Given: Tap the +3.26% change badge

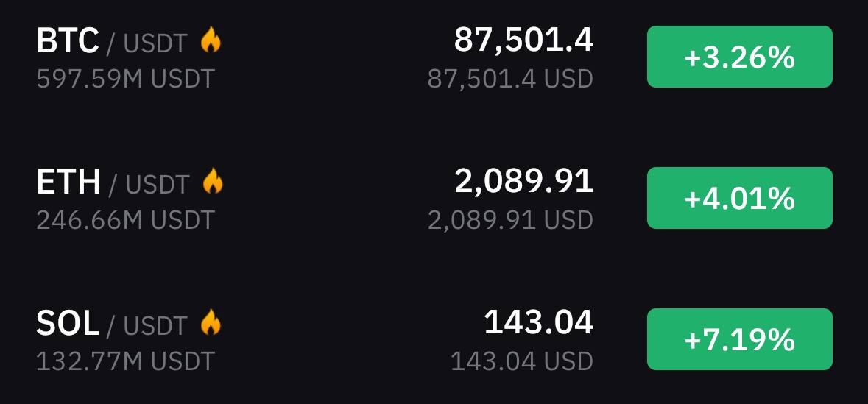Looking at the screenshot, I should tap(740, 57).
